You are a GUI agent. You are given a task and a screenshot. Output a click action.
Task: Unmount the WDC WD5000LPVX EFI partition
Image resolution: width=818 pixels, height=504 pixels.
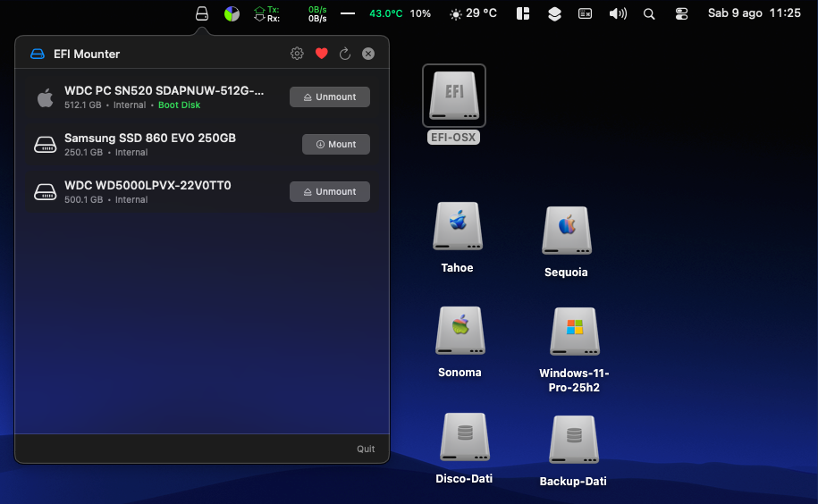point(330,192)
